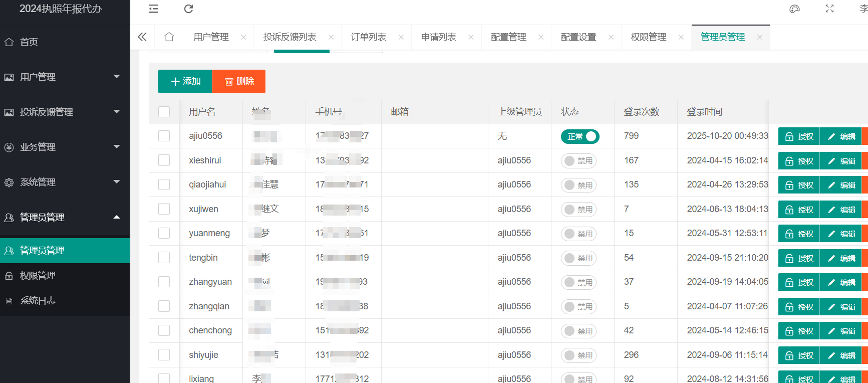Enter fullscreen using the expand icon
The image size is (868, 383).
click(x=829, y=9)
